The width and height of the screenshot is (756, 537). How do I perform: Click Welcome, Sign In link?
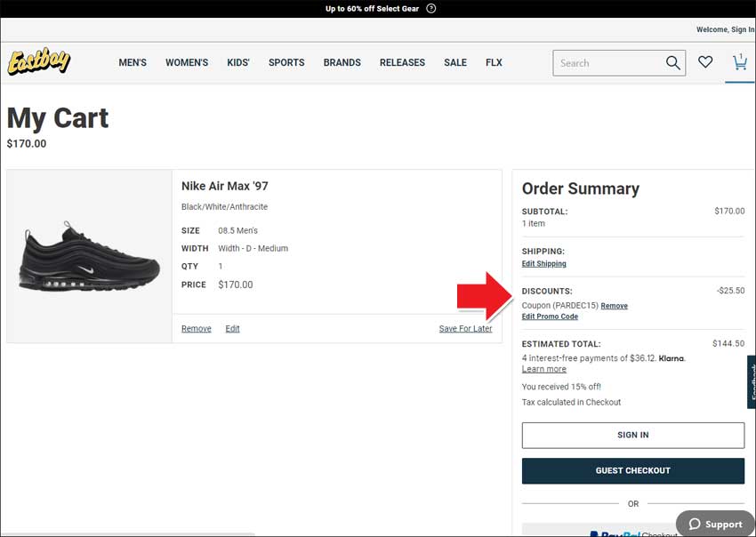pyautogui.click(x=725, y=29)
